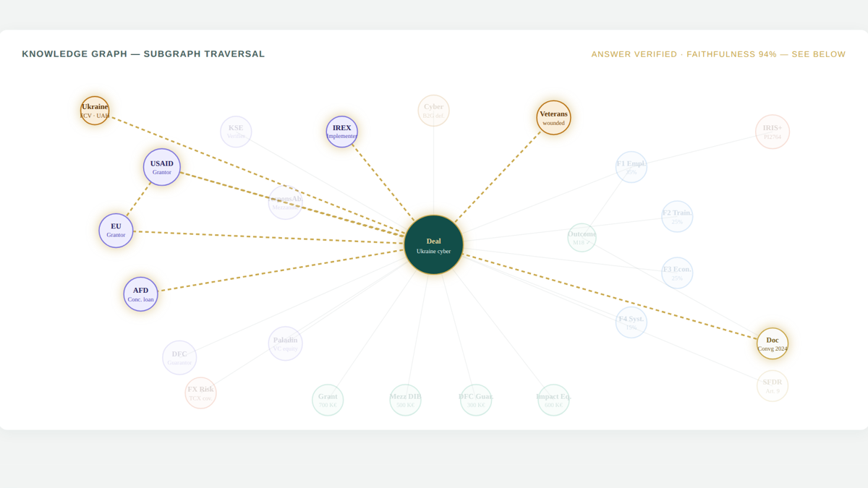Select the Paladin VC equity node
868x488 pixels.
coord(285,343)
